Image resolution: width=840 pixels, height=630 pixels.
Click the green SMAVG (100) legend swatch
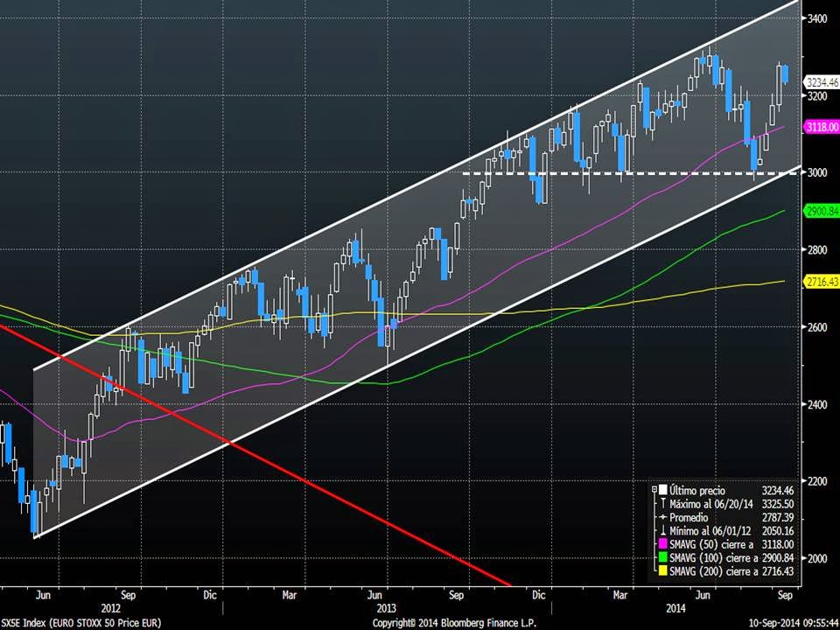click(663, 557)
